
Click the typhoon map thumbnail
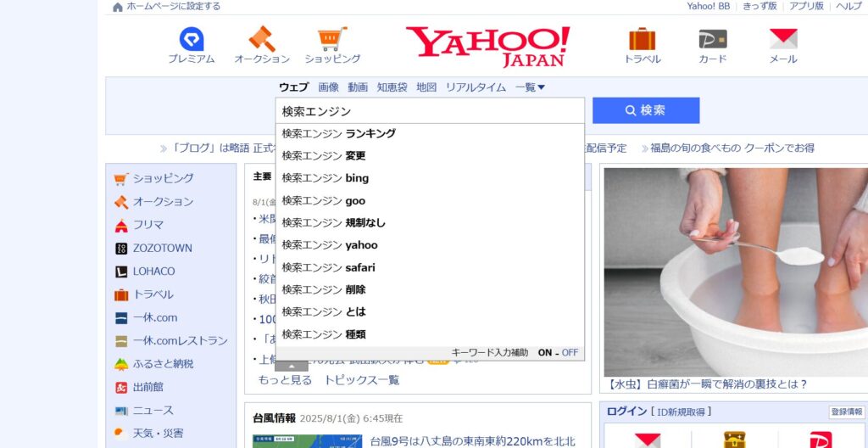click(307, 441)
